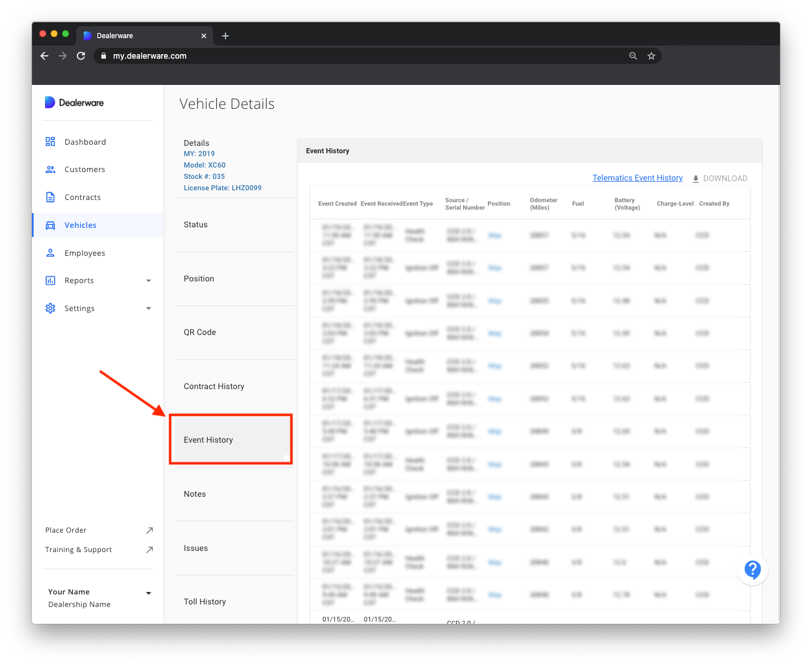812x666 pixels.
Task: Open a new browser tab with plus
Action: point(225,36)
